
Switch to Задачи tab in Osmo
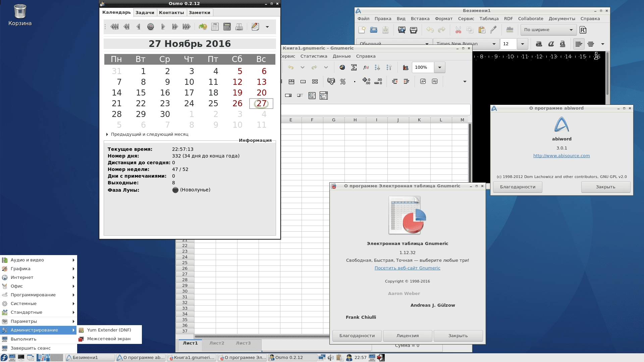145,12
